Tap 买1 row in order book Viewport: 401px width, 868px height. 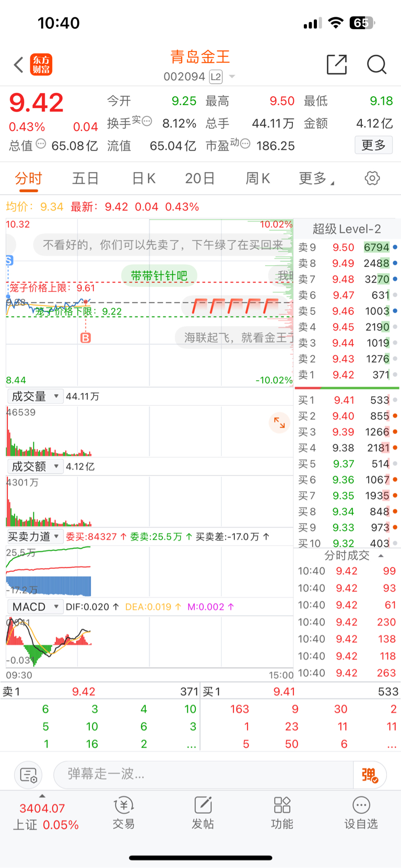(348, 400)
